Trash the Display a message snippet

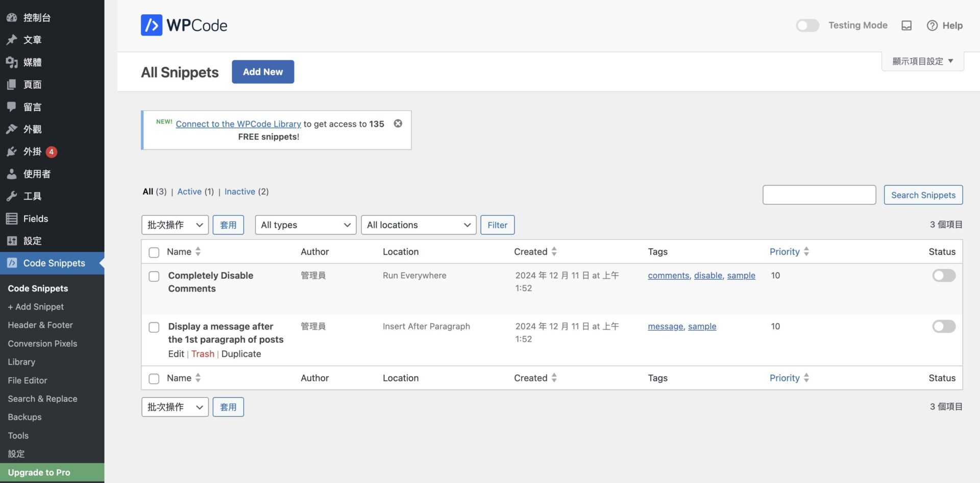click(x=203, y=354)
